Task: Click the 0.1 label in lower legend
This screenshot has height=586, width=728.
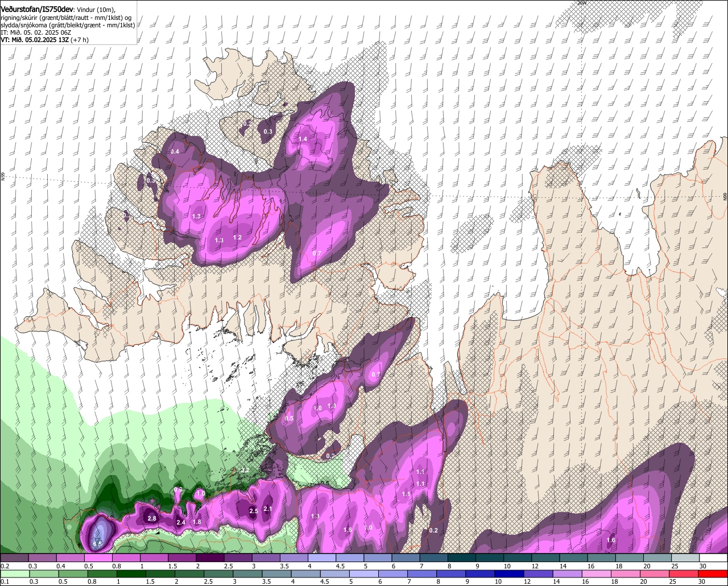Action: tap(5, 581)
